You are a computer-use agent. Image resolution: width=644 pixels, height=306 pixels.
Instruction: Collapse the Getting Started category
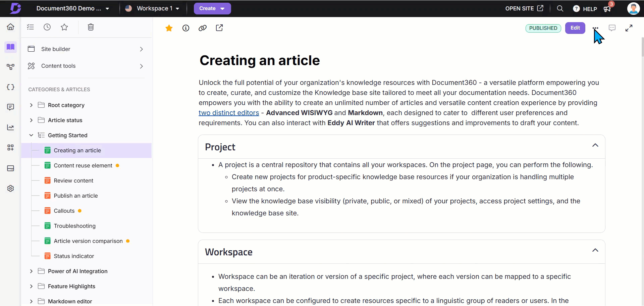tap(31, 135)
